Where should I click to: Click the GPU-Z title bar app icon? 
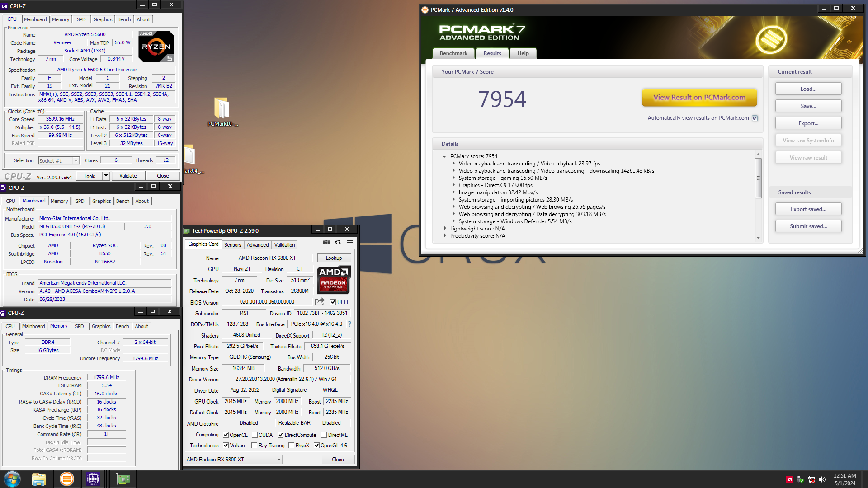[187, 230]
